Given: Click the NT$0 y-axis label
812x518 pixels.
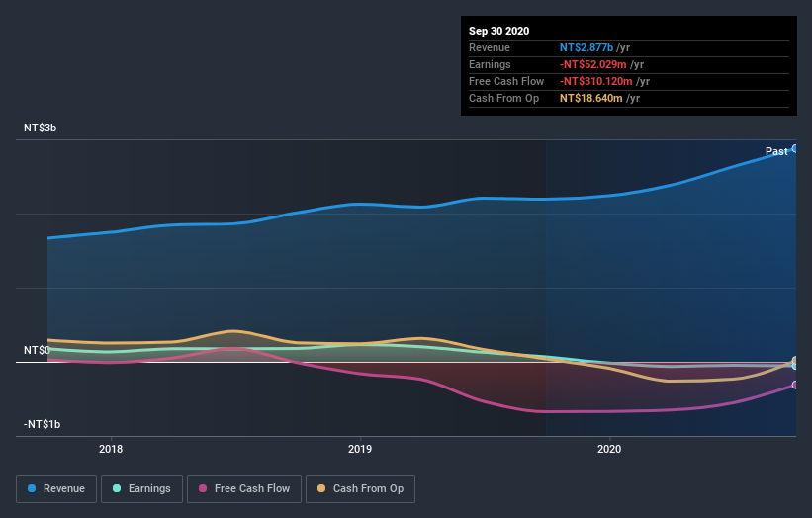Looking at the screenshot, I should (x=37, y=350).
